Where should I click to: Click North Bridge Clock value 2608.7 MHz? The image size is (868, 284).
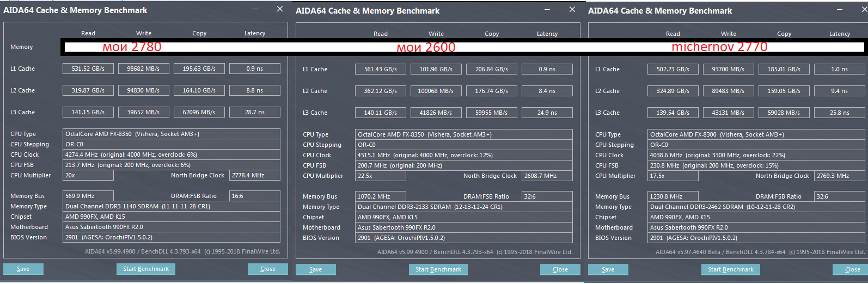(547, 176)
